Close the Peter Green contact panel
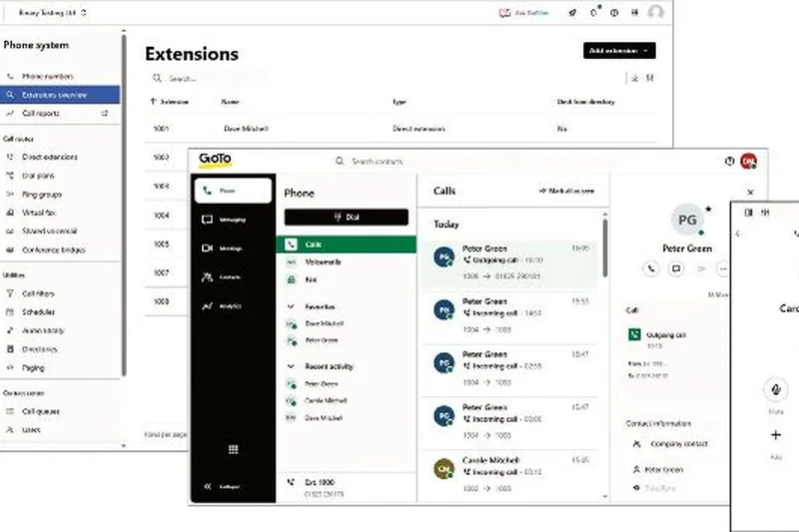 click(750, 192)
